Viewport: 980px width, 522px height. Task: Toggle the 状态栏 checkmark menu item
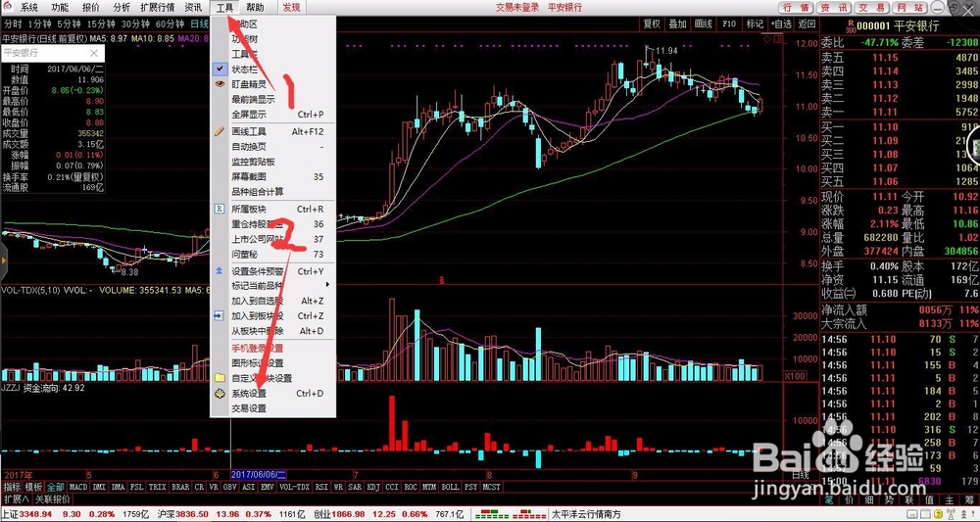pyautogui.click(x=273, y=70)
